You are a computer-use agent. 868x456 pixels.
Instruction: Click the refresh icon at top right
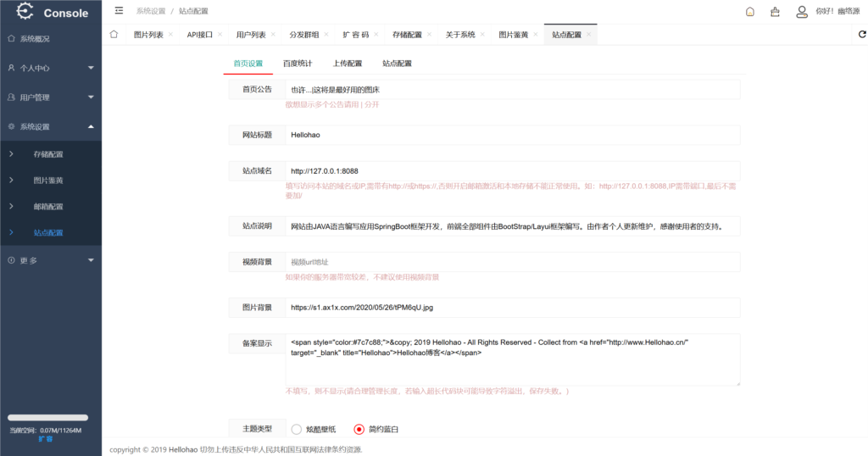pos(862,34)
